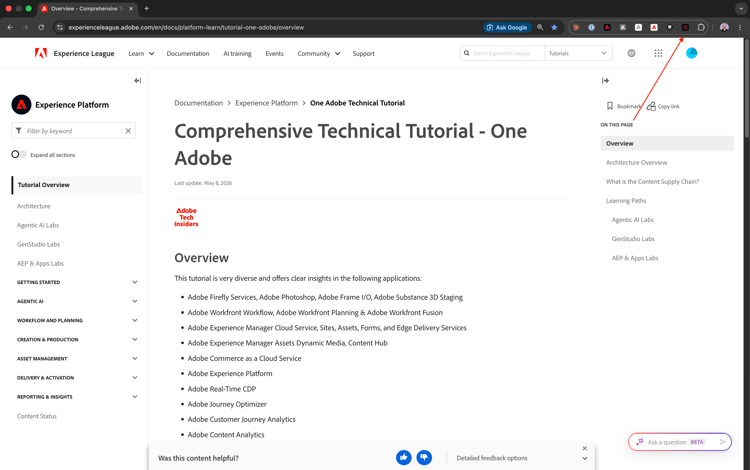This screenshot has height=470, width=750.
Task: Open AI training in top navigation
Action: tap(237, 54)
